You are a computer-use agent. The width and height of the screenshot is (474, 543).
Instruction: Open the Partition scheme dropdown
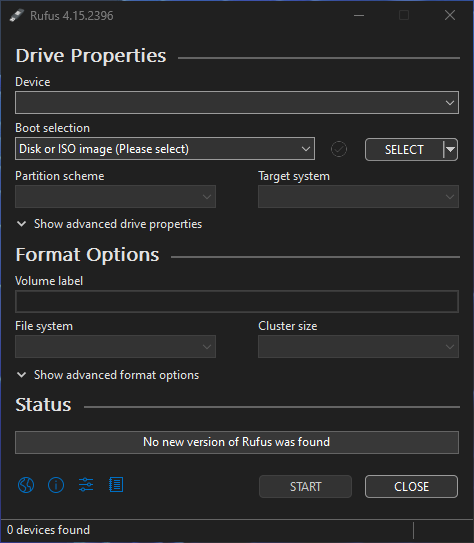115,197
